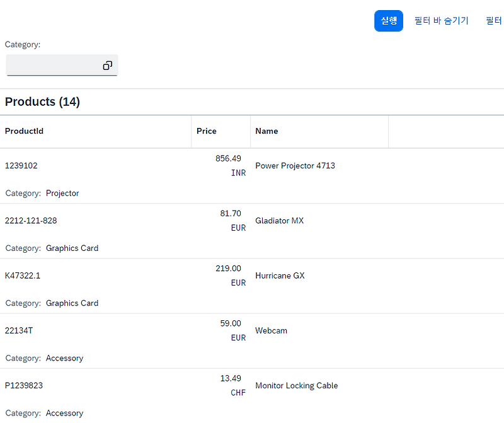
Task: Click the price 13.49
Action: click(x=231, y=379)
